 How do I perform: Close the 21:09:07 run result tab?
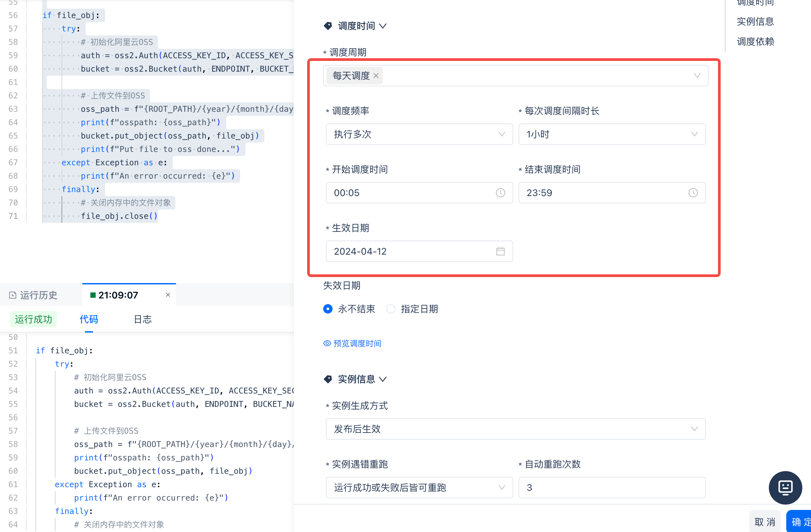coord(168,295)
